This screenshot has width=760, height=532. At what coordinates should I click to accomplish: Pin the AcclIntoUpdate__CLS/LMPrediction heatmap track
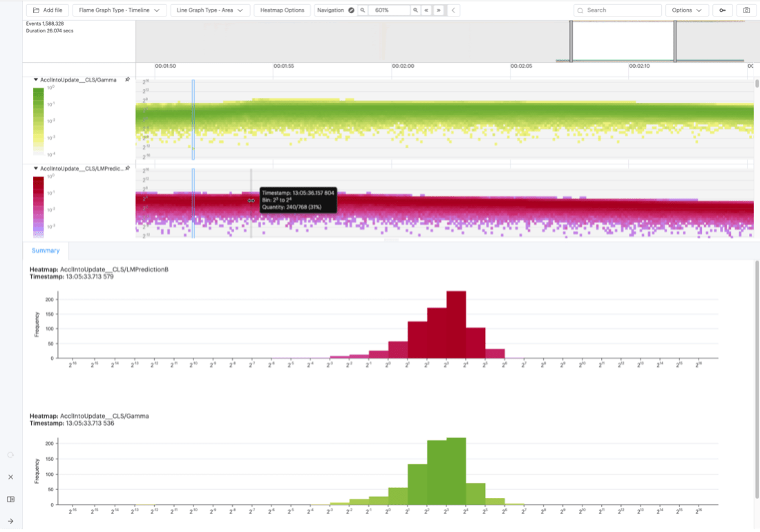click(x=127, y=168)
